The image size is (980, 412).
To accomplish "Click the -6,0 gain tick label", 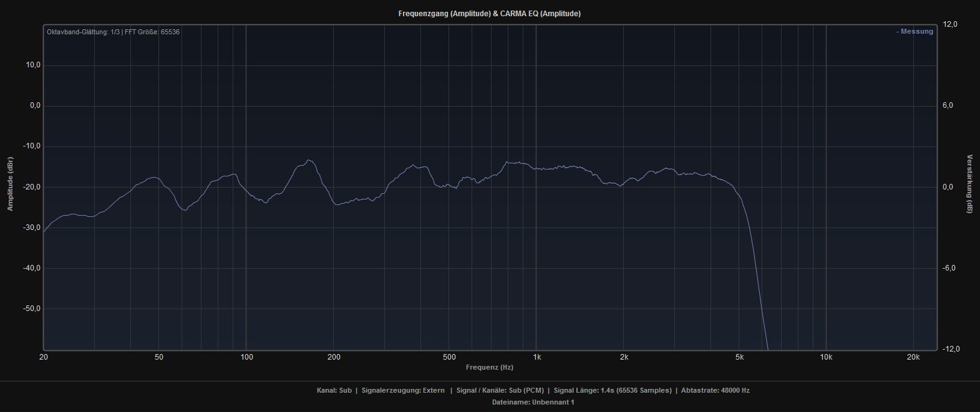I will [x=949, y=268].
